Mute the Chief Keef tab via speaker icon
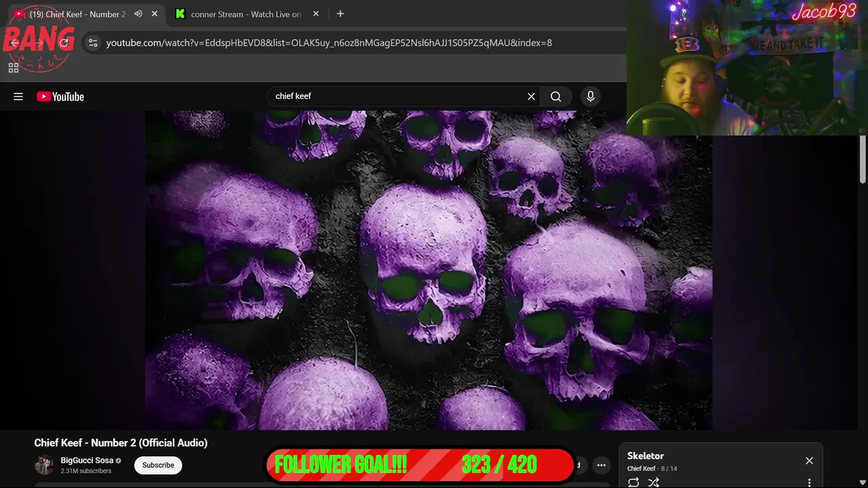 click(x=138, y=14)
